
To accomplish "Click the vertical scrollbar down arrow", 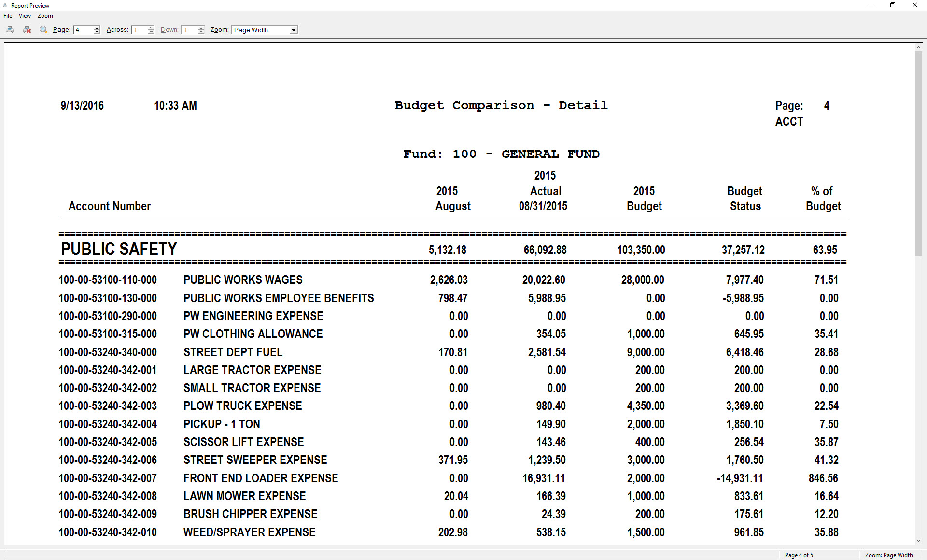I will tap(918, 541).
